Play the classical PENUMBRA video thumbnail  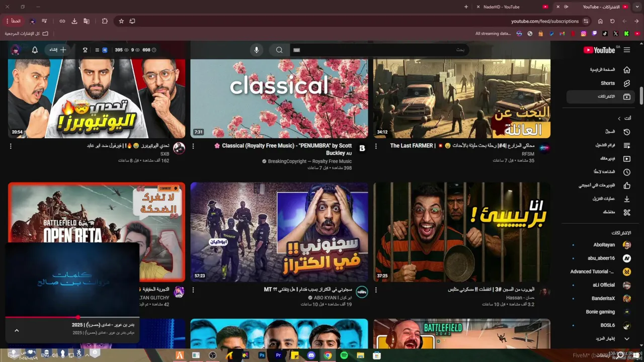coord(279,99)
